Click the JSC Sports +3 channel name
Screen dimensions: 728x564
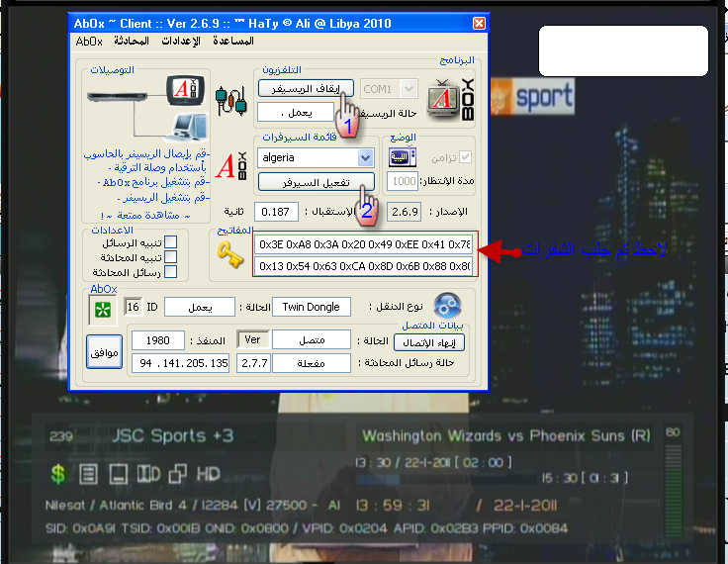click(x=172, y=435)
